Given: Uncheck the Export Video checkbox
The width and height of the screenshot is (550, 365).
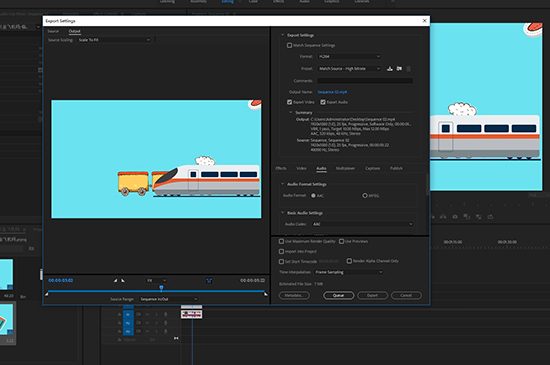Looking at the screenshot, I should point(289,102).
